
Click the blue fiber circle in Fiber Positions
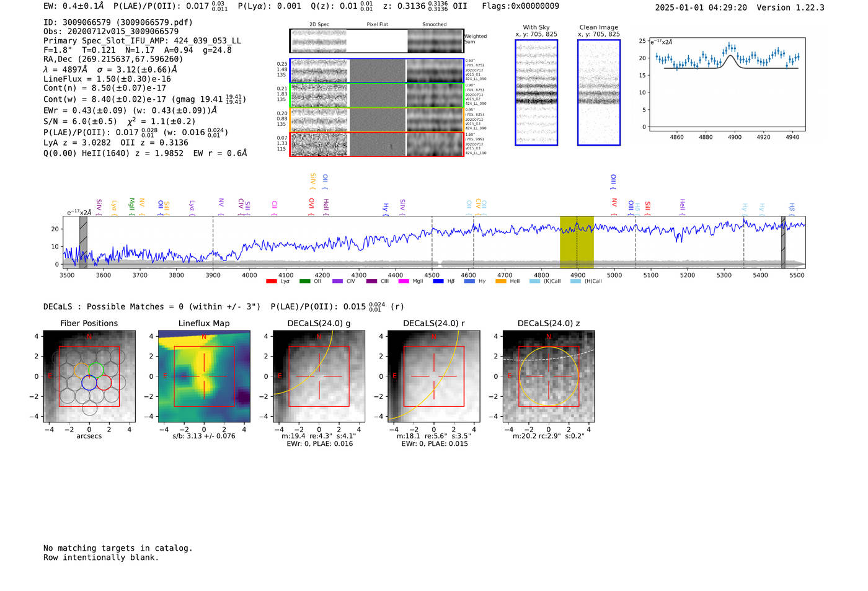click(89, 383)
